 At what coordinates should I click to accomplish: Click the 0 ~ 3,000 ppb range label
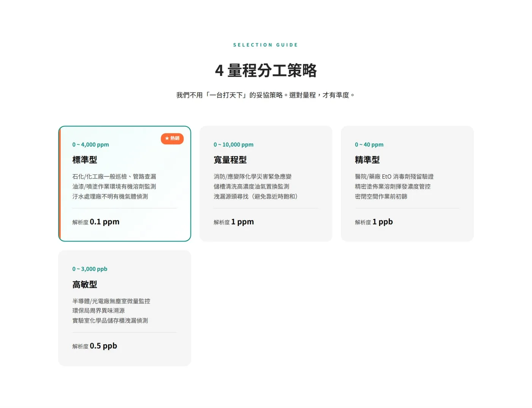coord(90,269)
